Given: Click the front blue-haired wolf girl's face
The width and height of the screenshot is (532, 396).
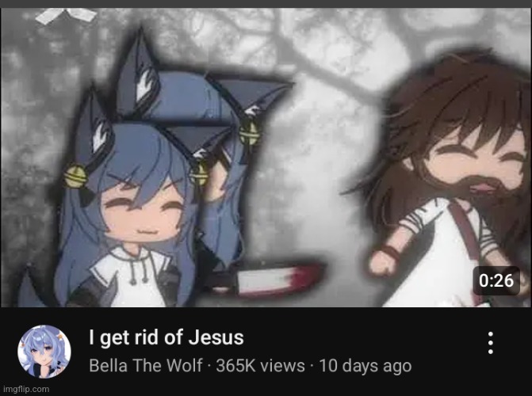Looking at the screenshot, I should click(143, 212).
